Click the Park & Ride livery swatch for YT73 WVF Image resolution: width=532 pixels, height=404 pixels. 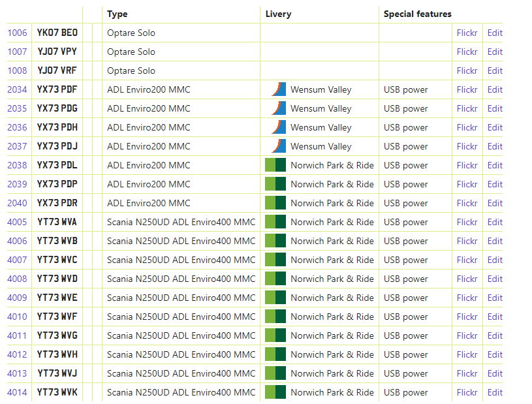[x=275, y=317]
